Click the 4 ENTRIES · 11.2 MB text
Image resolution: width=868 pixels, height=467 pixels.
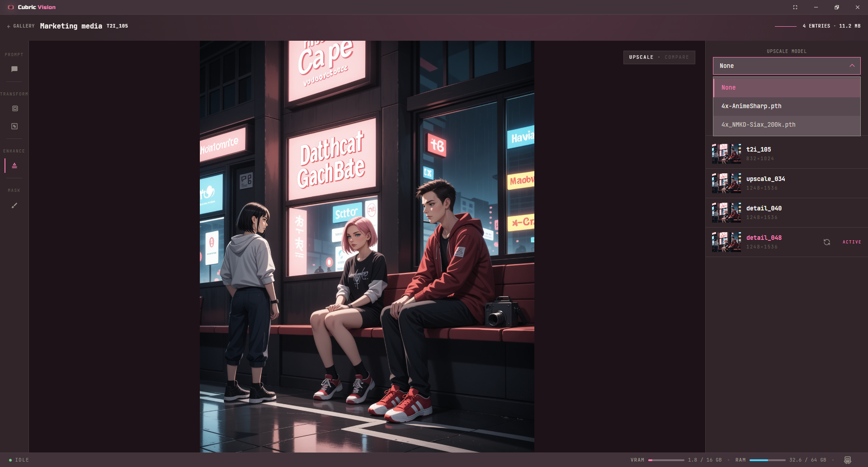(831, 26)
